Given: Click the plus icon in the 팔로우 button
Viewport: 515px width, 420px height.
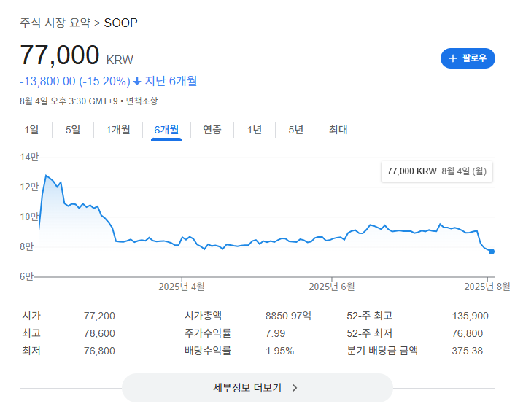Looking at the screenshot, I should click(x=453, y=58).
